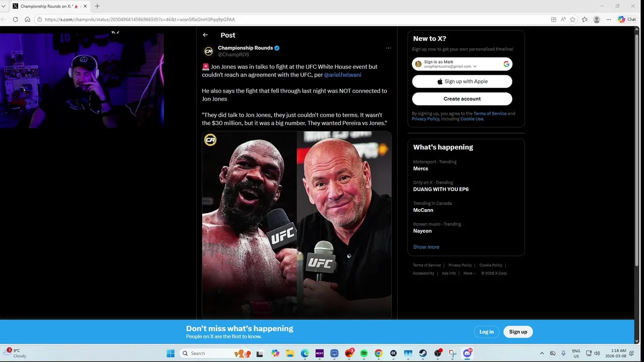Show hidden system tray icons
The image size is (644, 362).
point(542,353)
